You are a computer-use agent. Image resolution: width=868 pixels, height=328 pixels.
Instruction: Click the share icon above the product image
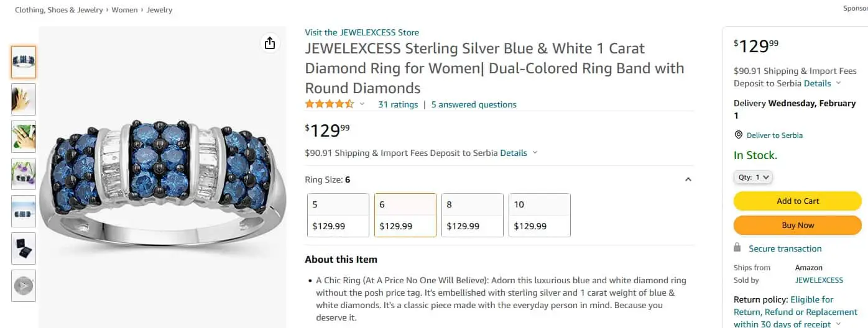pyautogui.click(x=269, y=43)
